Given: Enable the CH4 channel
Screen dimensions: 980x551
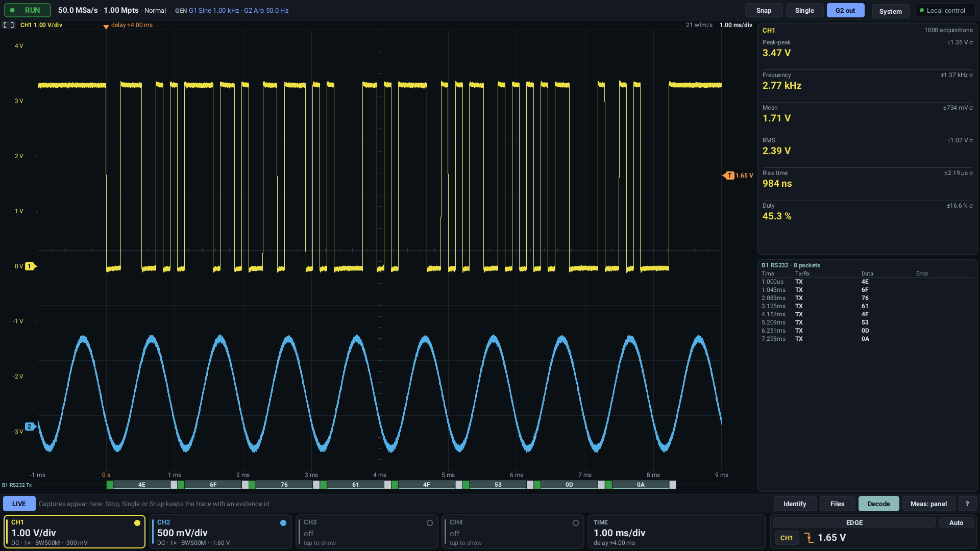Looking at the screenshot, I should coord(512,532).
